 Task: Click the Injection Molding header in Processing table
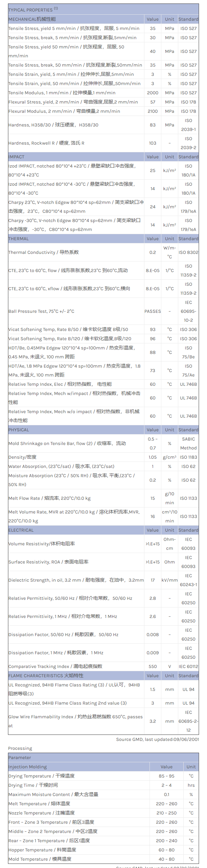[28, 767]
